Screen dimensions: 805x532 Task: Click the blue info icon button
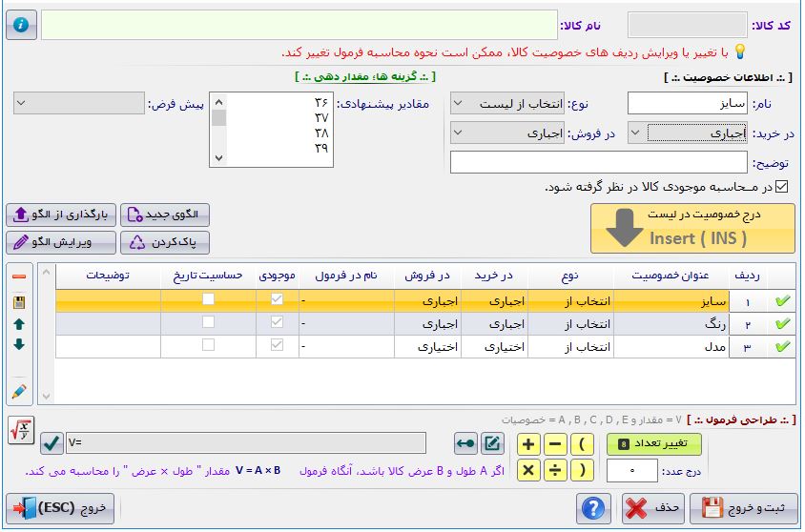pyautogui.click(x=21, y=25)
